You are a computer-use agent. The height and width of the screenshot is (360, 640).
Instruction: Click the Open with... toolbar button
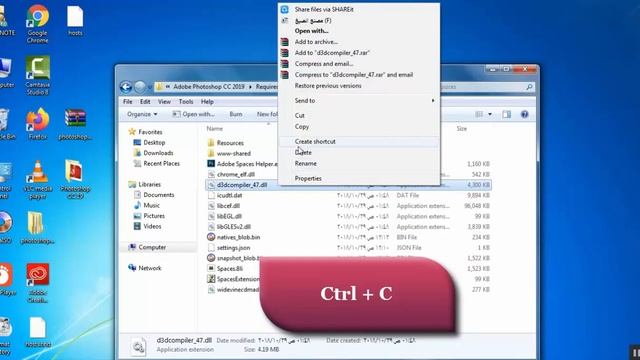193,114
